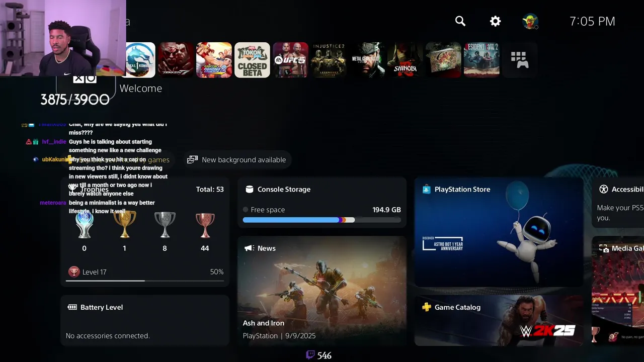Launch Mortal Kombat 1 game tile
This screenshot has width=644, height=362.
pyautogui.click(x=140, y=60)
